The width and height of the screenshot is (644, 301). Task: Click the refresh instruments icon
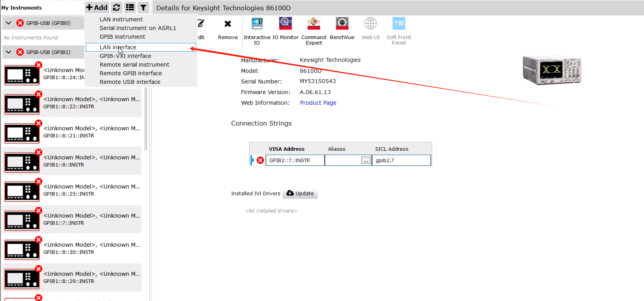116,7
